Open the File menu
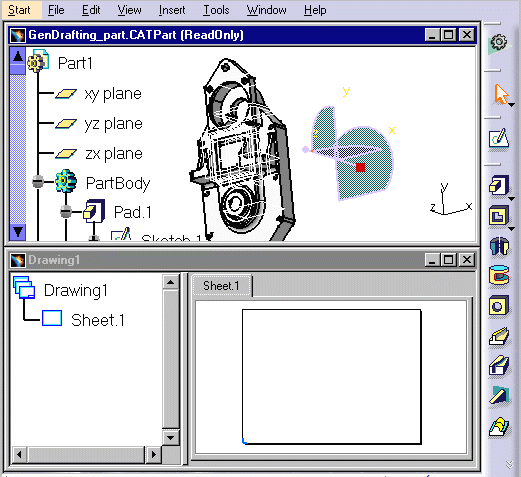Image resolution: width=521 pixels, height=477 pixels. pyautogui.click(x=56, y=10)
